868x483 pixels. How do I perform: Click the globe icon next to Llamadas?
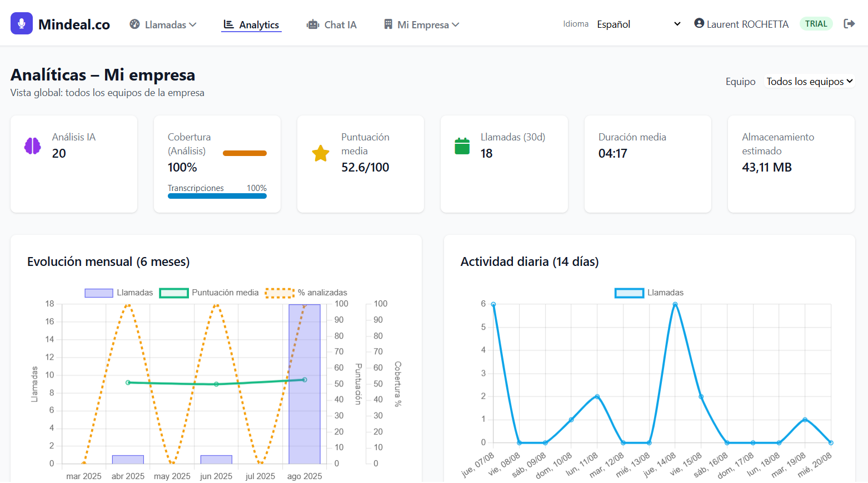134,24
